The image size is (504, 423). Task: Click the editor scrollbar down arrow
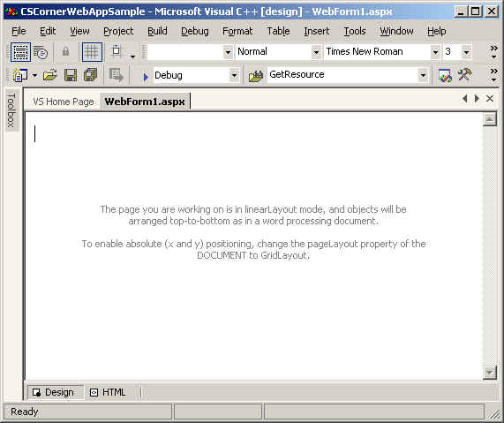[490, 373]
